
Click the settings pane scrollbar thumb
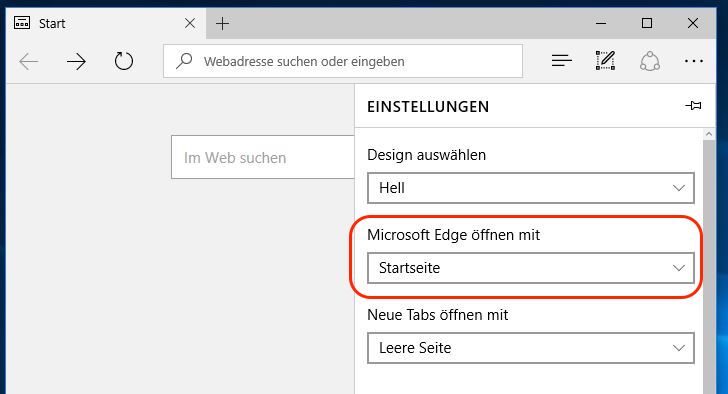[708, 267]
